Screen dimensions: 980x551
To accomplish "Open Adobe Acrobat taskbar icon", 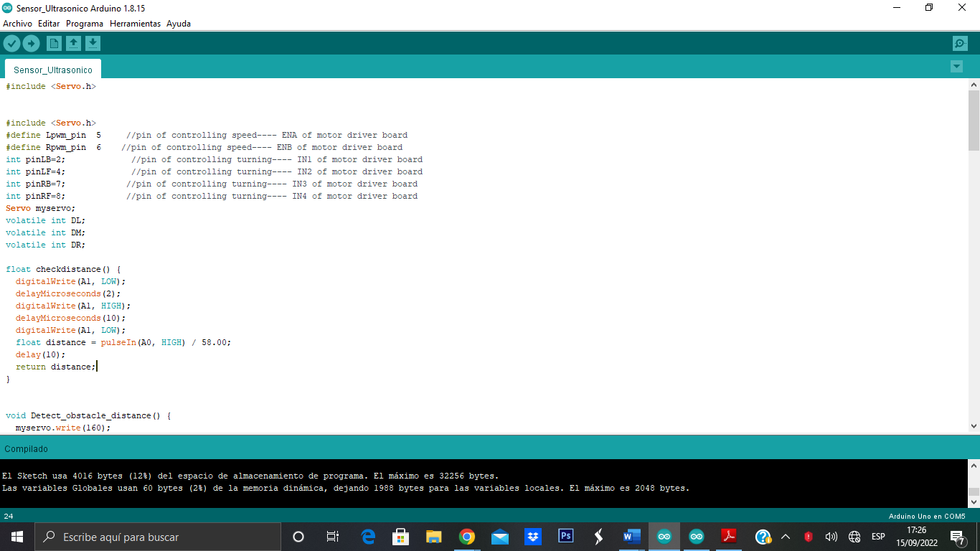I will pos(729,537).
